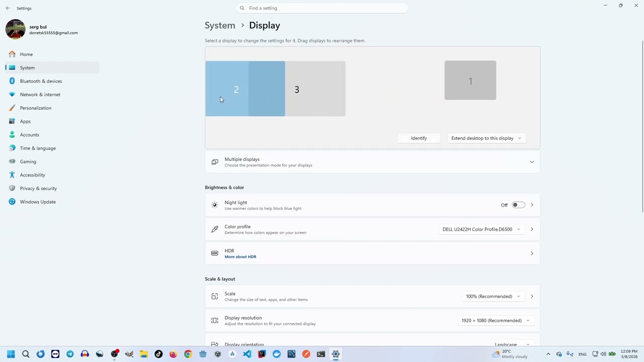Open the Windows Start menu

pos(11,354)
